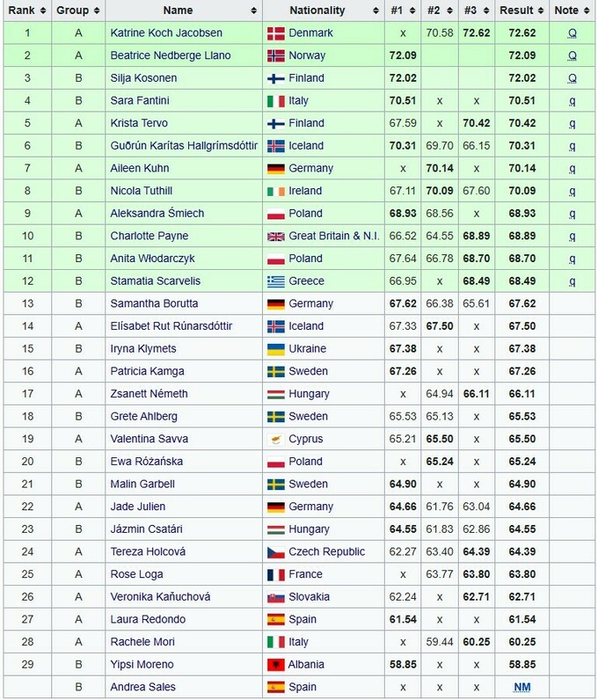Sort table by Group column arrows
The height and width of the screenshot is (700, 598).
point(96,11)
